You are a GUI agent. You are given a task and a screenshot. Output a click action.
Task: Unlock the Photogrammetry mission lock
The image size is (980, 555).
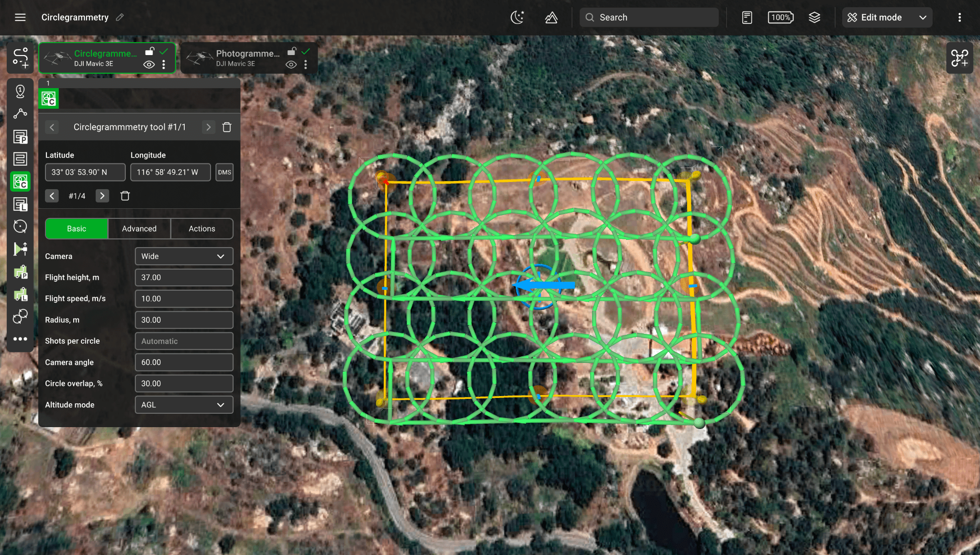(x=292, y=50)
